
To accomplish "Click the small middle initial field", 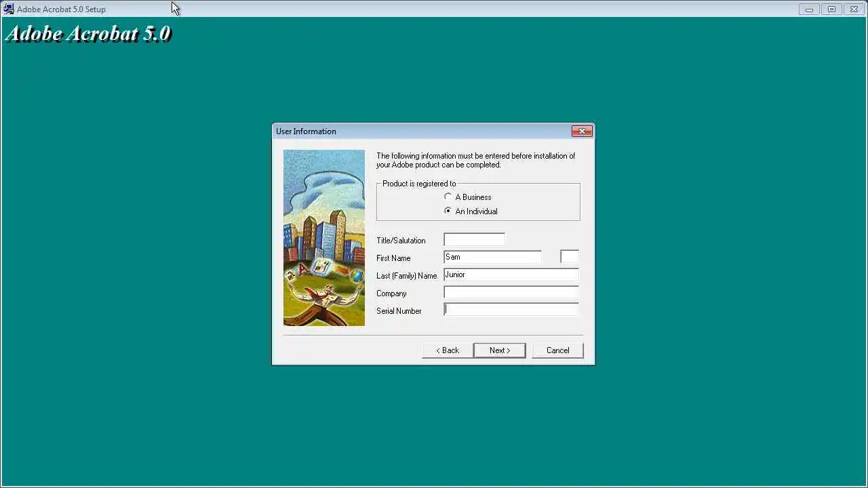I will [x=570, y=257].
